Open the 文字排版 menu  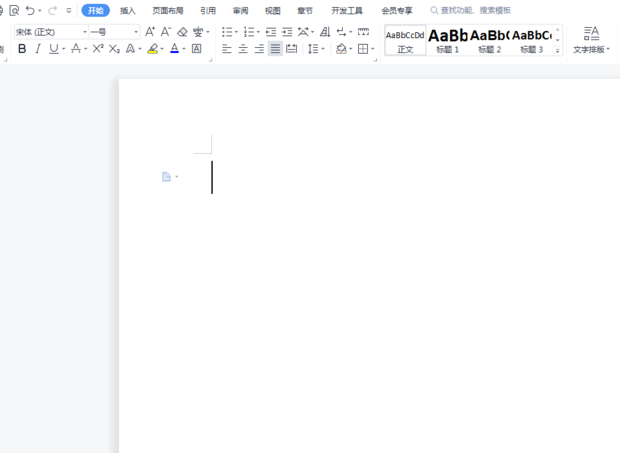coord(592,40)
